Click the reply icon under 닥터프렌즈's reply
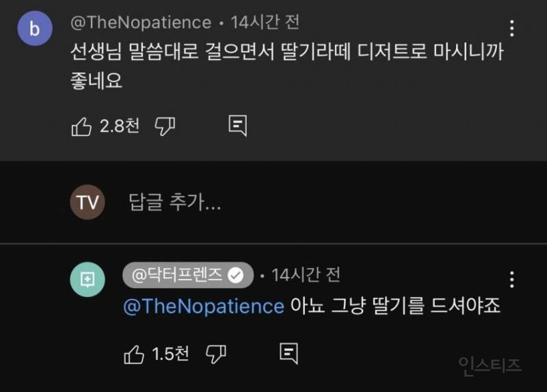The image size is (547, 392). pos(289,354)
